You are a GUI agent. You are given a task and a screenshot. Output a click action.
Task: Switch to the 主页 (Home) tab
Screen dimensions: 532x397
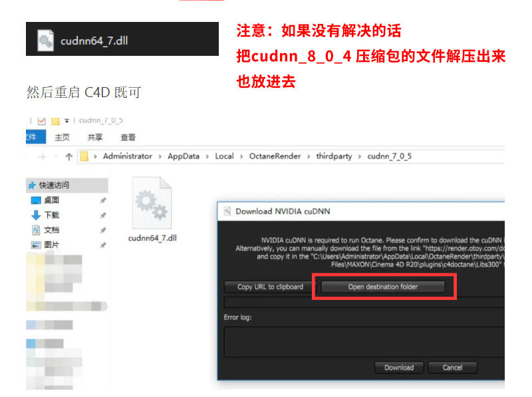point(62,138)
